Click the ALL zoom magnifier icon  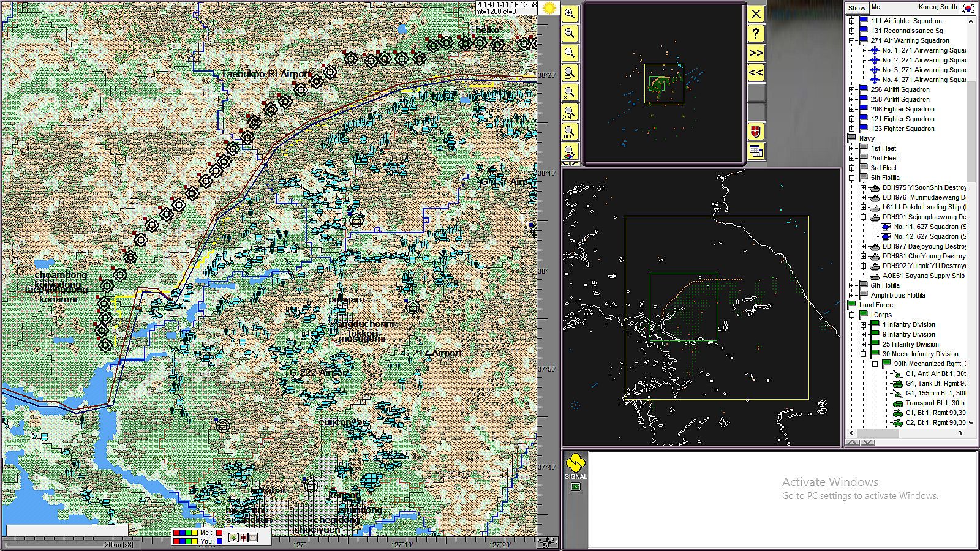[570, 132]
